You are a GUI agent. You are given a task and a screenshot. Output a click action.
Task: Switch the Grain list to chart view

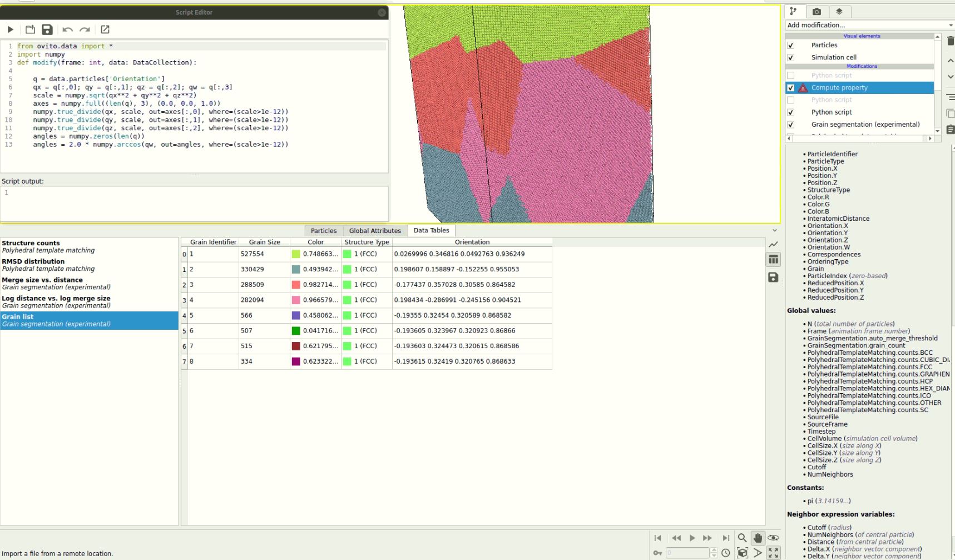[x=773, y=244]
